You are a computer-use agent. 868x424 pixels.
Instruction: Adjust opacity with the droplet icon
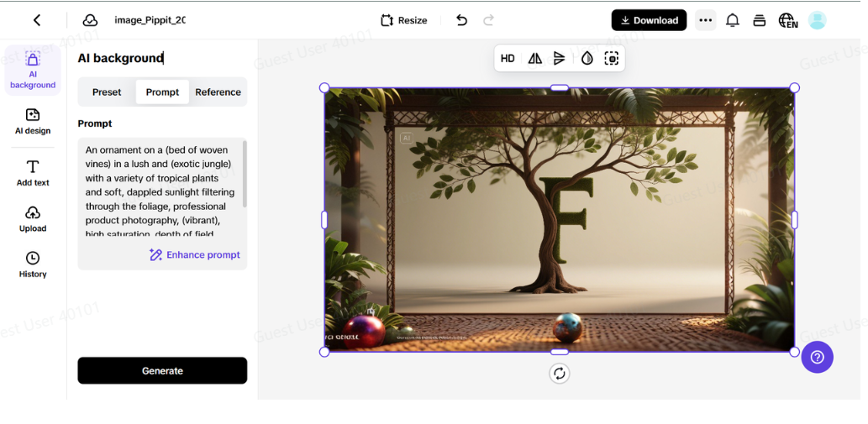tap(587, 58)
